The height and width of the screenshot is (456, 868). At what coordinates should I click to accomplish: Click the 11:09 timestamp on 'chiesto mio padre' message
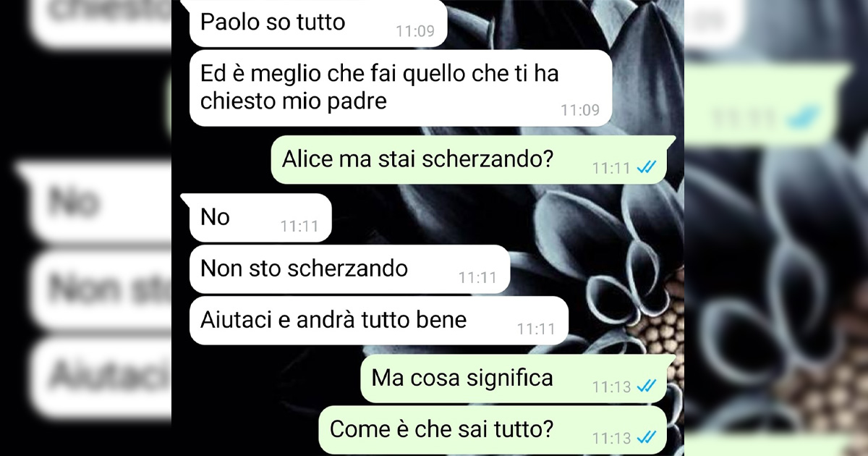580,110
